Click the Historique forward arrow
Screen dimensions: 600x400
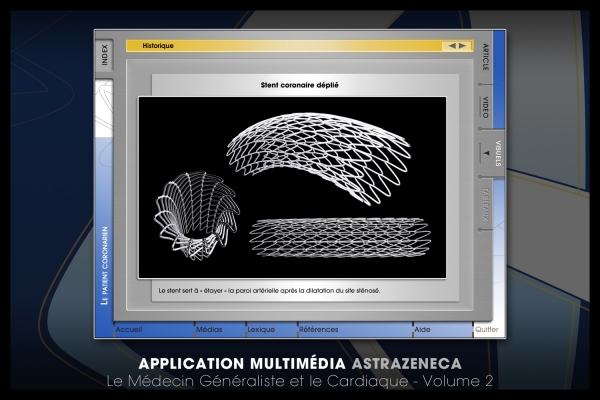(x=462, y=45)
